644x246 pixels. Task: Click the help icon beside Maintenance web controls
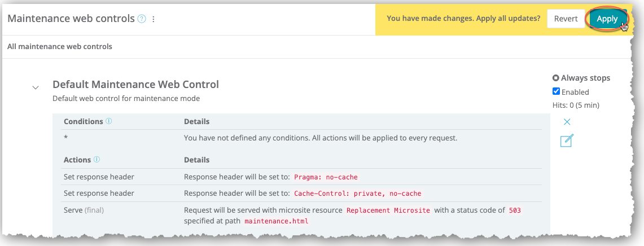coord(142,19)
